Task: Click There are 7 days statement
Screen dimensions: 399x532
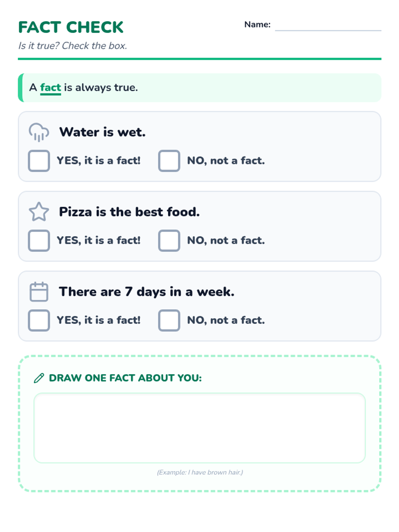Action: coord(147,292)
